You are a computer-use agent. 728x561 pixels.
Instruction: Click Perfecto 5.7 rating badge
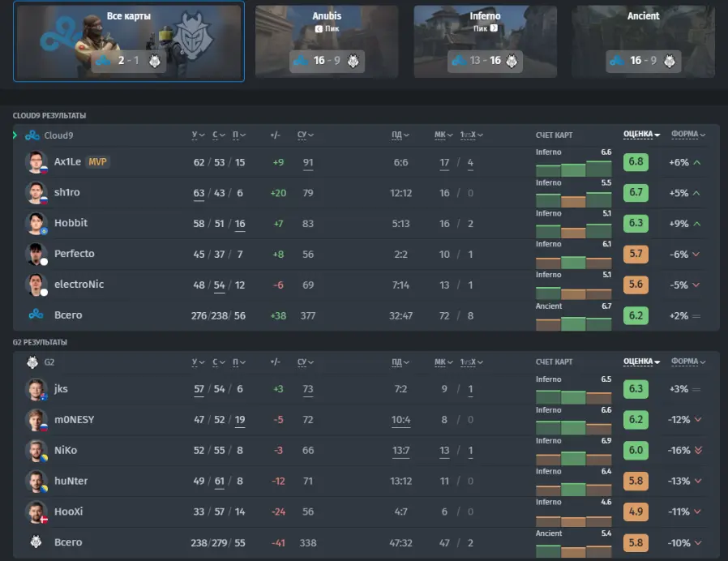[x=636, y=254]
